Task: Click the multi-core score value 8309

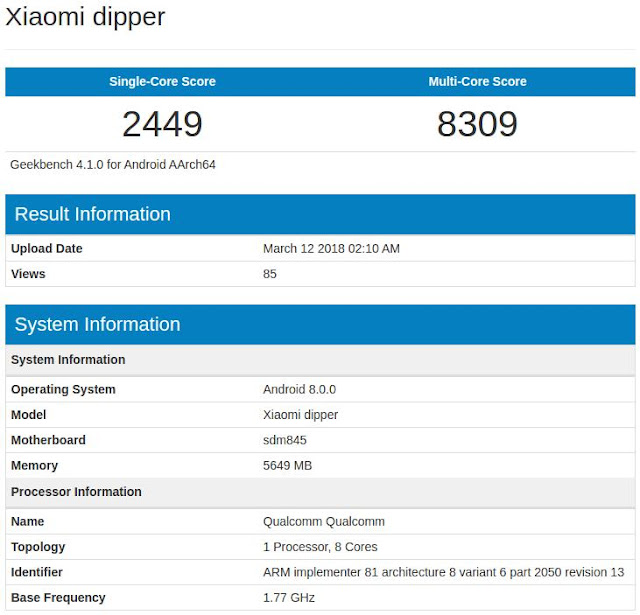Action: [x=478, y=124]
